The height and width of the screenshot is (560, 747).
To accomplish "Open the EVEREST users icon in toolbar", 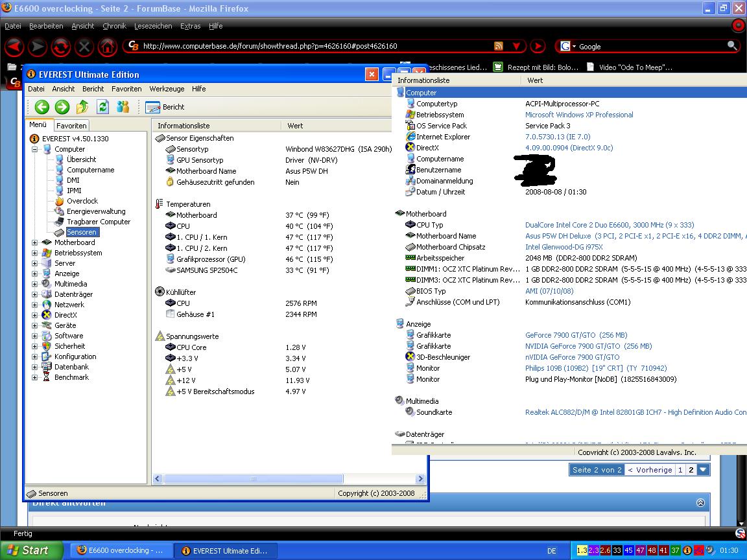I will [123, 107].
